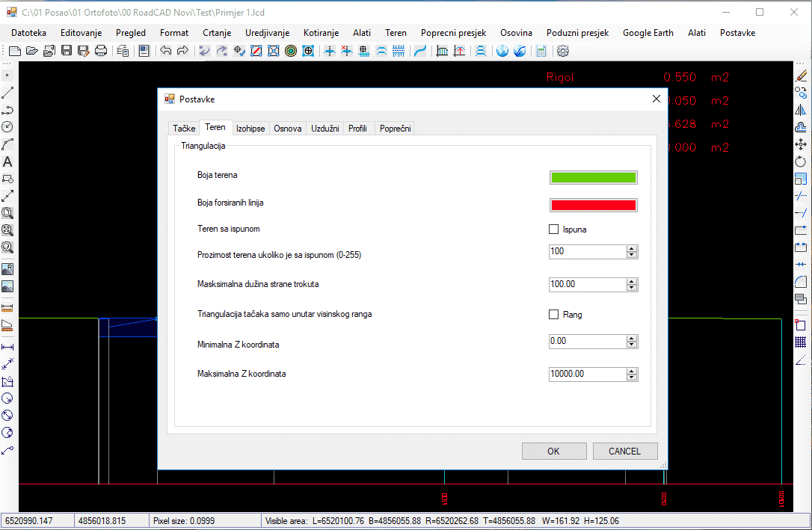This screenshot has width=812, height=530.
Task: Select the text tool marked A
Action: click(x=7, y=161)
